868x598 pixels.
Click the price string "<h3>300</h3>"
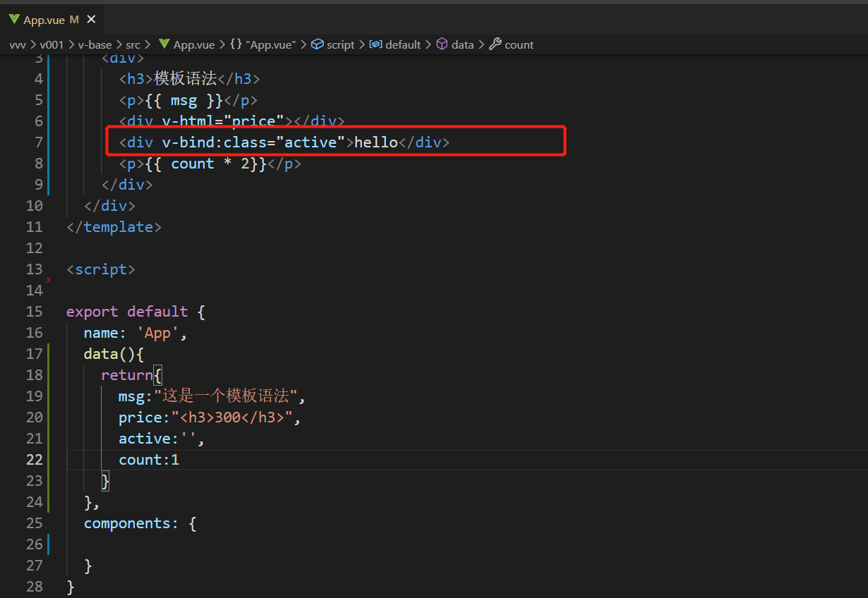[231, 417]
